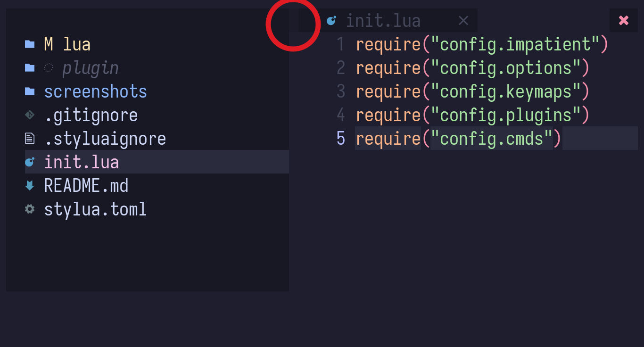This screenshot has width=644, height=347.
Task: Click the M git status marker on lua
Action: coord(48,44)
